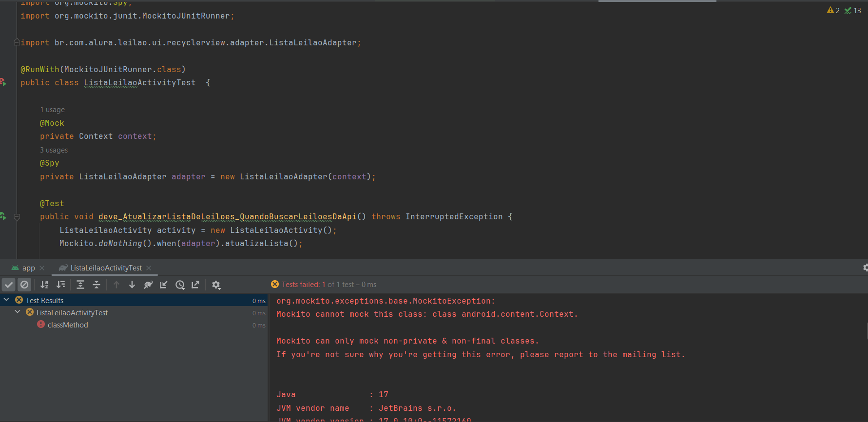Click the red error icon beside classMethod
868x422 pixels.
41,325
